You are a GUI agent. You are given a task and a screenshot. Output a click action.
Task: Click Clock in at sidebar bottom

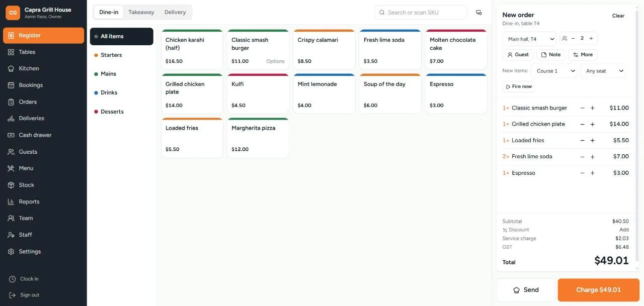[43, 279]
